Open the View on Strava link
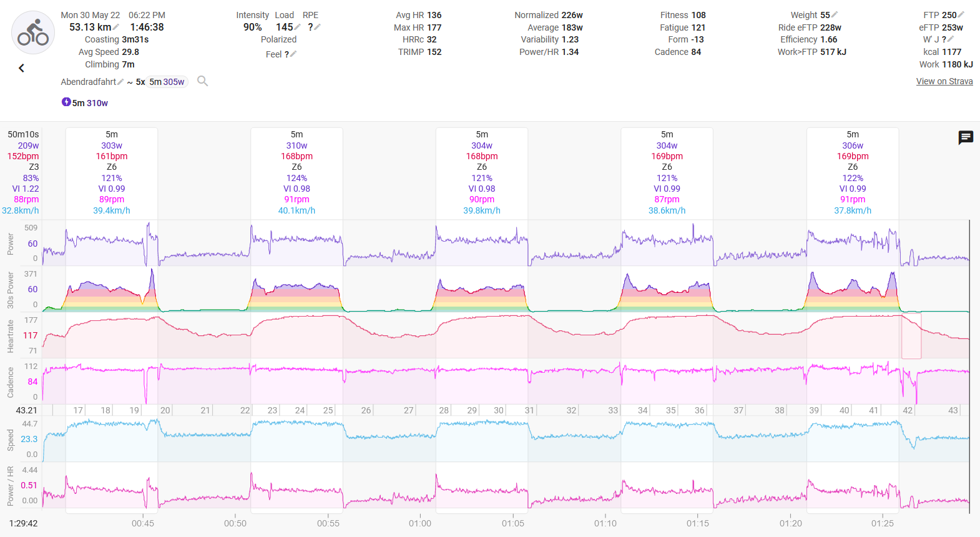 (944, 81)
